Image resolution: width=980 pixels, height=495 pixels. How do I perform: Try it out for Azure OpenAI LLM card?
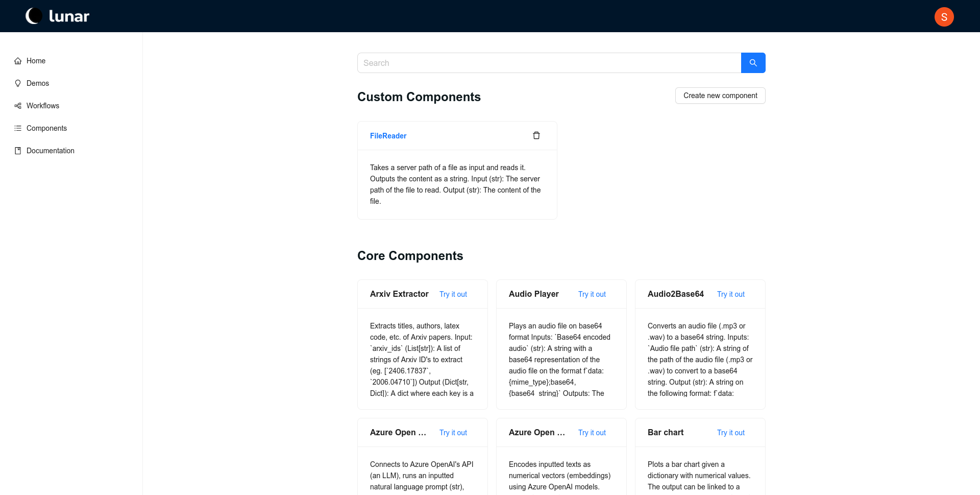point(453,433)
